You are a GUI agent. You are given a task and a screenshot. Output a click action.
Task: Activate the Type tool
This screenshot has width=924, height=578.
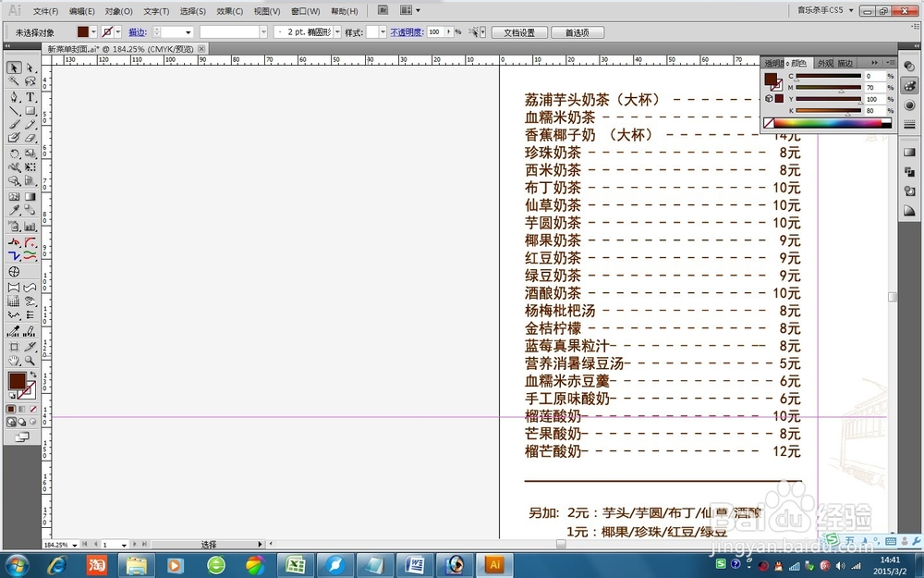coord(30,97)
